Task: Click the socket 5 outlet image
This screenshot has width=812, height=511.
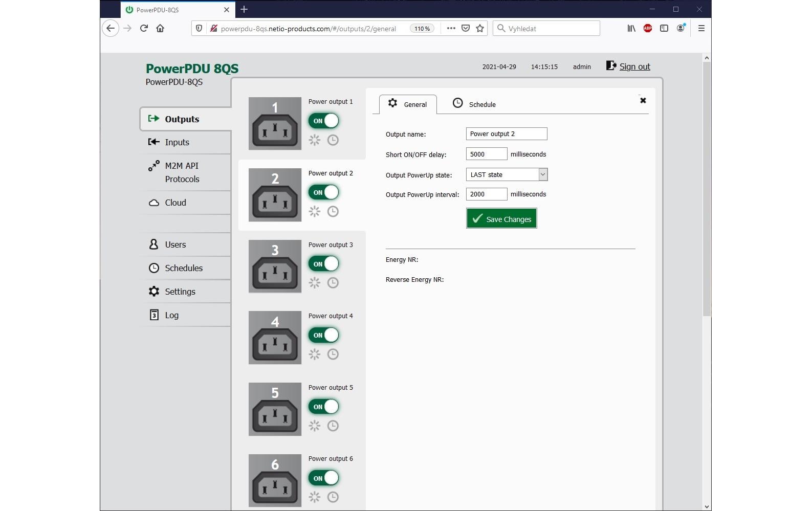Action: pos(275,409)
